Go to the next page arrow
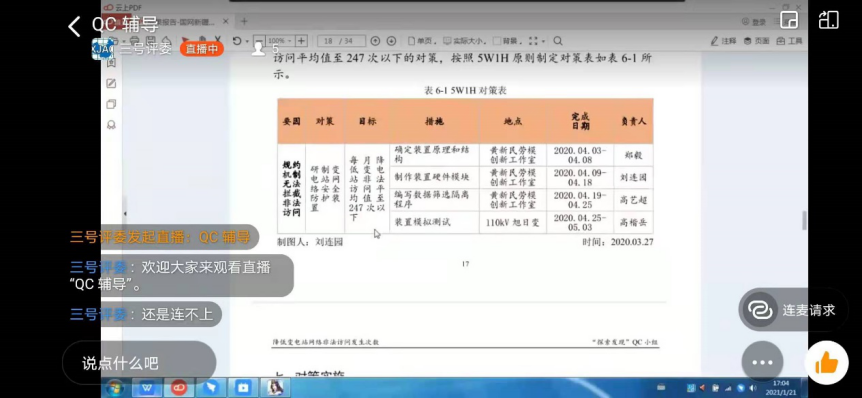Screen dimensions: 862x398 coord(391,41)
